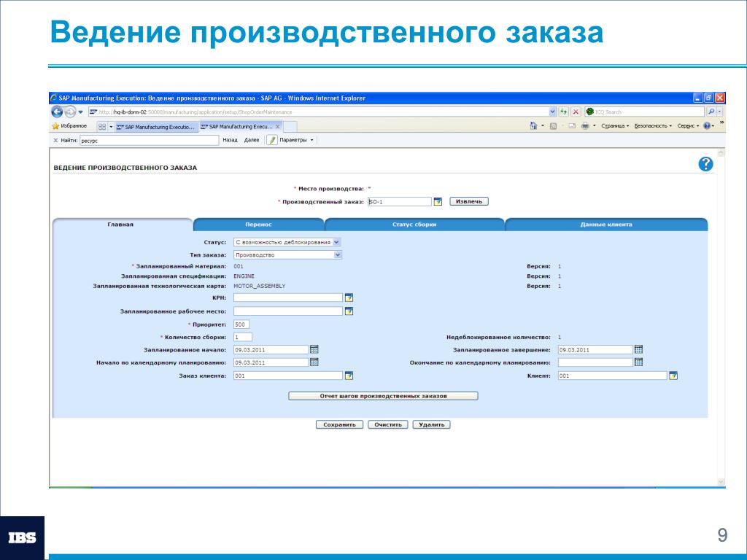Screen dimensions: 747x560
Task: Click the Очистить button
Action: tap(388, 424)
